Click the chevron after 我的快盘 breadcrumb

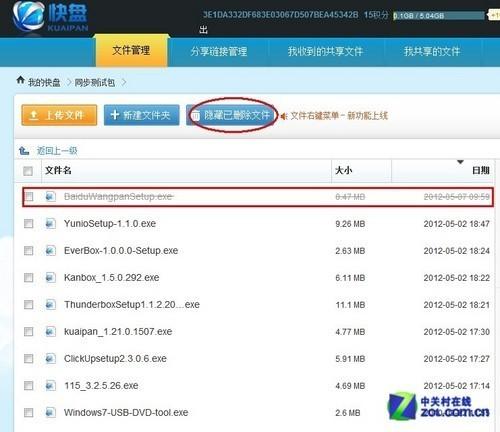click(x=69, y=82)
